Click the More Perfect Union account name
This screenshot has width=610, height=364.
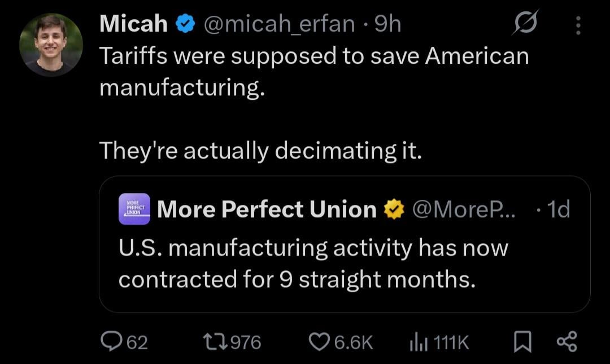(267, 209)
